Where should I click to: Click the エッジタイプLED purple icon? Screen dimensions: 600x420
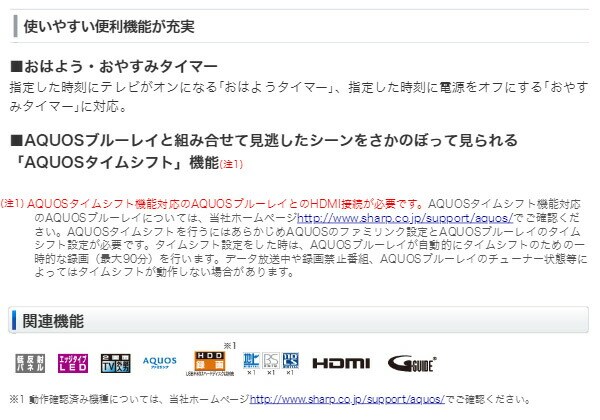(x=73, y=363)
